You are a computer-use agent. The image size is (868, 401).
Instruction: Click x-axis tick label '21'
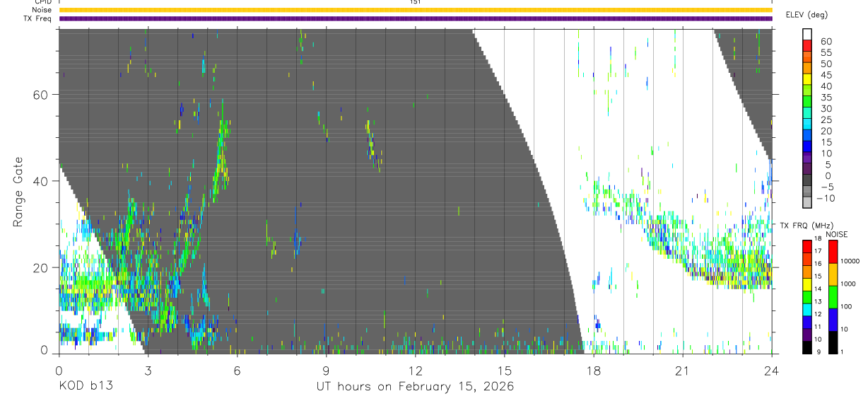tap(683, 370)
